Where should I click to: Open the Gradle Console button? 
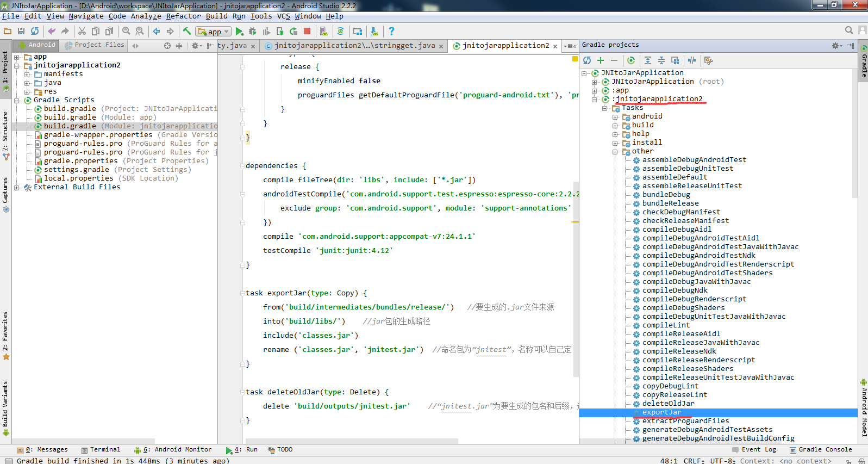coord(821,450)
